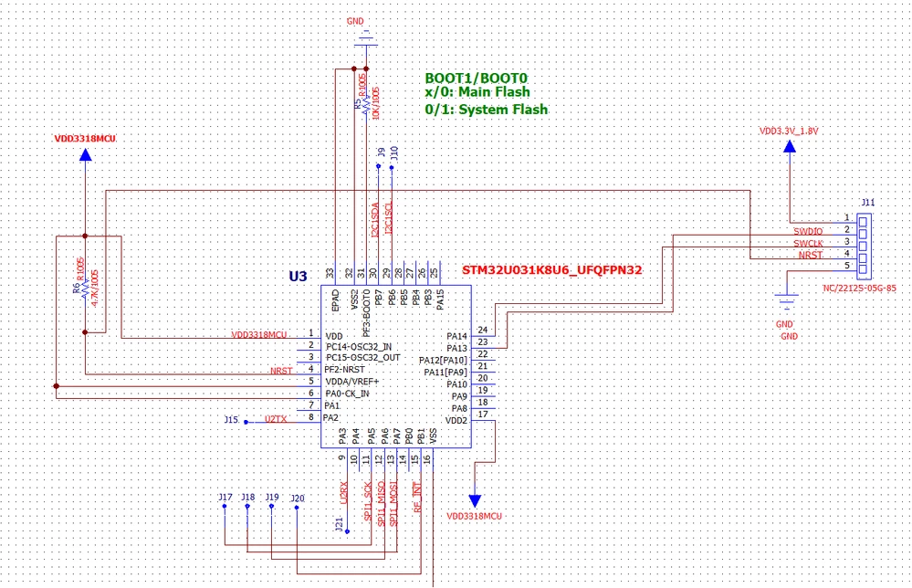The height and width of the screenshot is (588, 912).
Task: Select the PA8 pin name
Action: pos(459,408)
